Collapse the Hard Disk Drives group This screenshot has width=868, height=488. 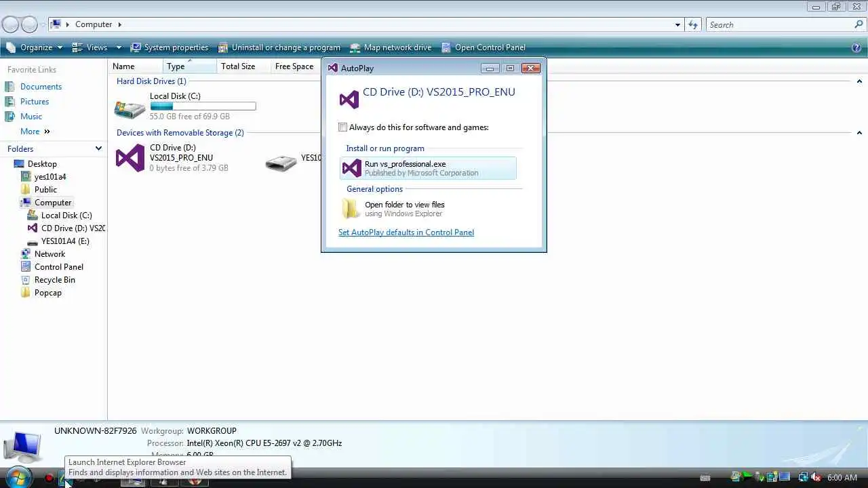(x=859, y=81)
